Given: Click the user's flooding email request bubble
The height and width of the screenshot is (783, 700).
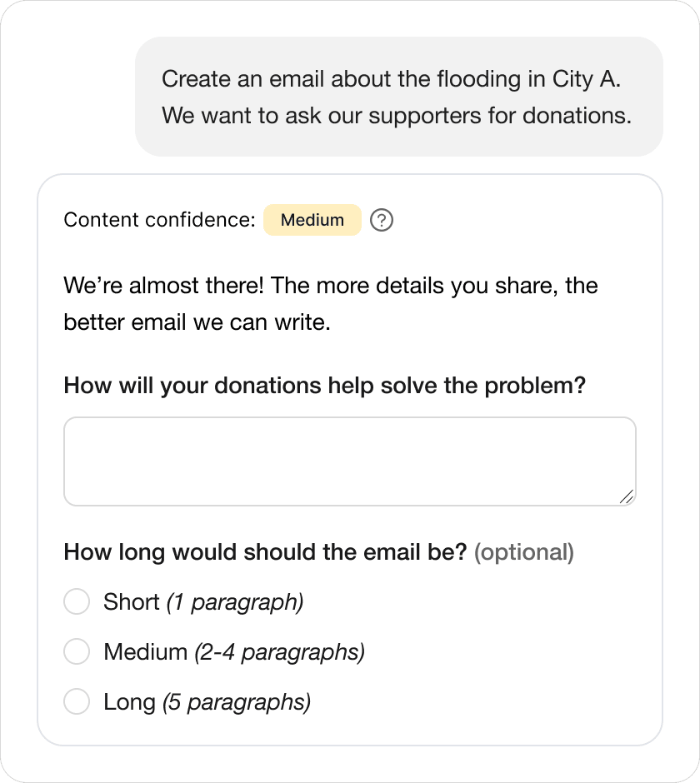Looking at the screenshot, I should click(398, 97).
